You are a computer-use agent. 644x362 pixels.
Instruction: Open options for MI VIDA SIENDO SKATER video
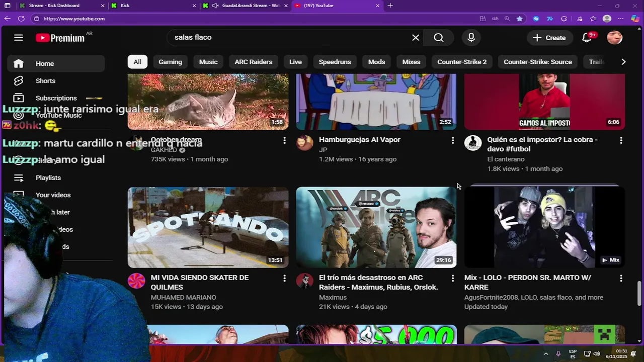pyautogui.click(x=284, y=278)
